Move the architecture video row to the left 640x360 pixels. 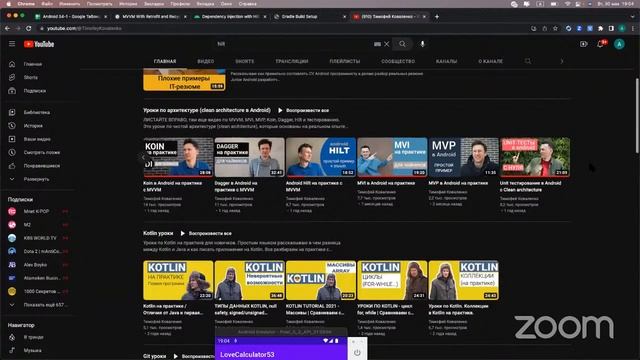pyautogui.click(x=143, y=157)
